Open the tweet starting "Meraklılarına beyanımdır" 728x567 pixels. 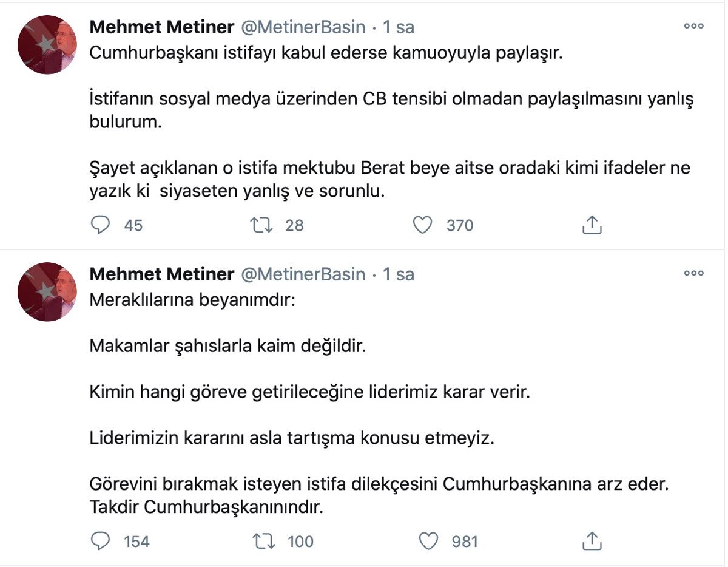[x=192, y=300]
